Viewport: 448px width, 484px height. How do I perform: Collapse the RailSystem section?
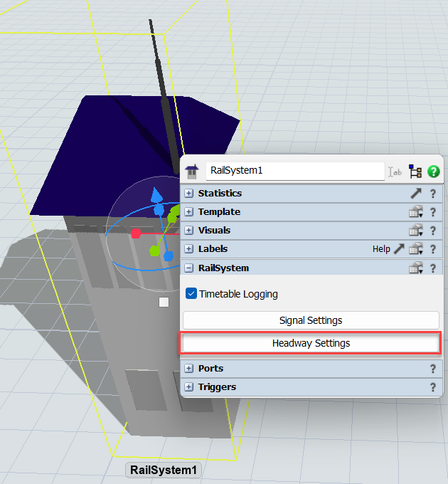[x=189, y=268]
